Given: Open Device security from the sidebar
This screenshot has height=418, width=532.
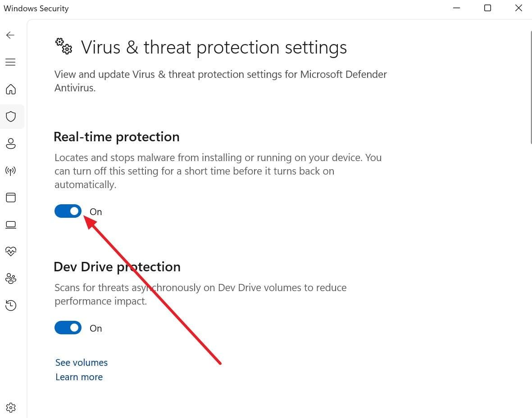Looking at the screenshot, I should tap(10, 225).
